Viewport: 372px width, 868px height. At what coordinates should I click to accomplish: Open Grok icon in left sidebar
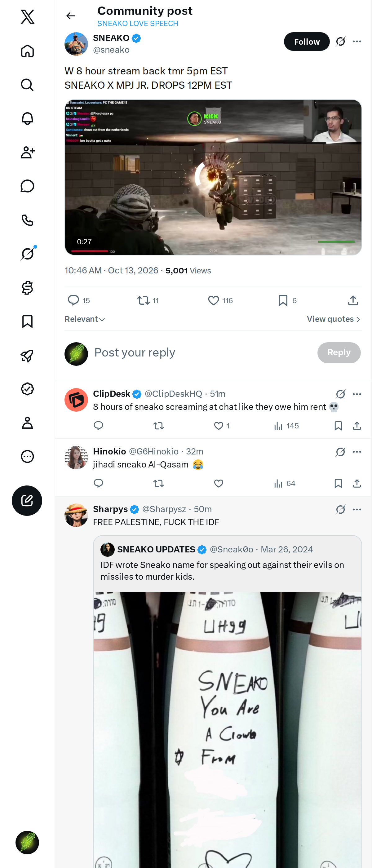pyautogui.click(x=27, y=254)
